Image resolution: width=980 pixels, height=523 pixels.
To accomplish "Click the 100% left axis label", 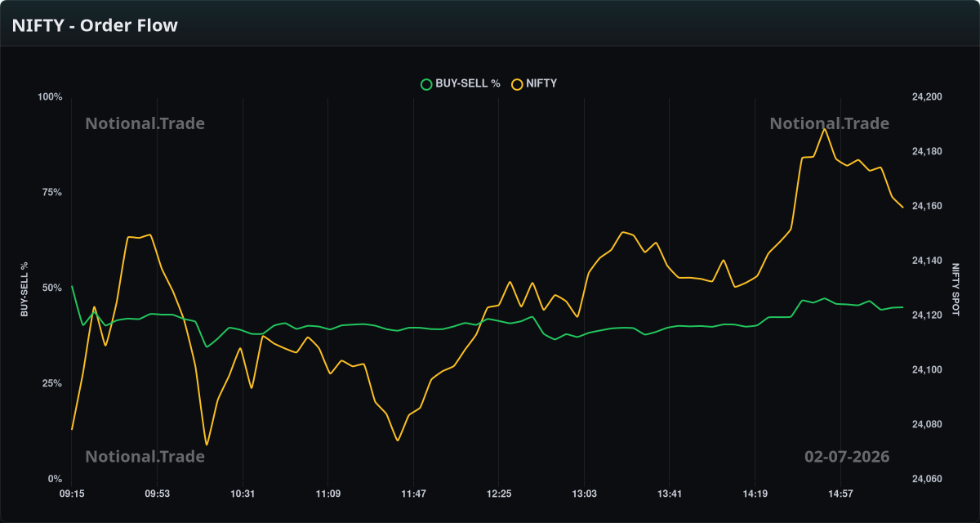I will tap(51, 97).
